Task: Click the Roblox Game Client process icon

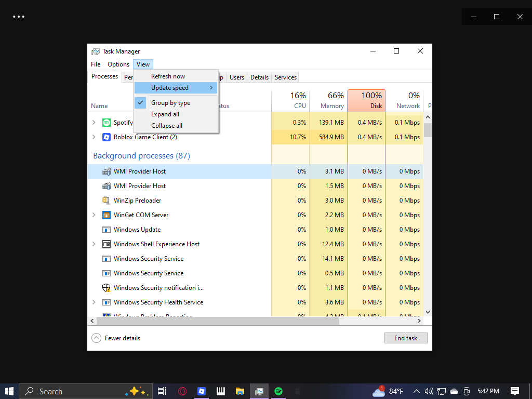Action: 107,137
